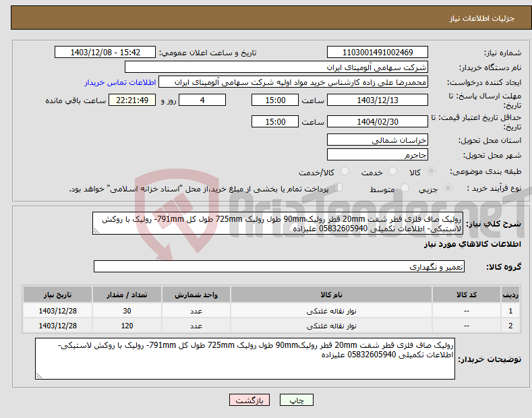Click the price validity time field
This screenshot has width=532, height=418.
pos(275,121)
